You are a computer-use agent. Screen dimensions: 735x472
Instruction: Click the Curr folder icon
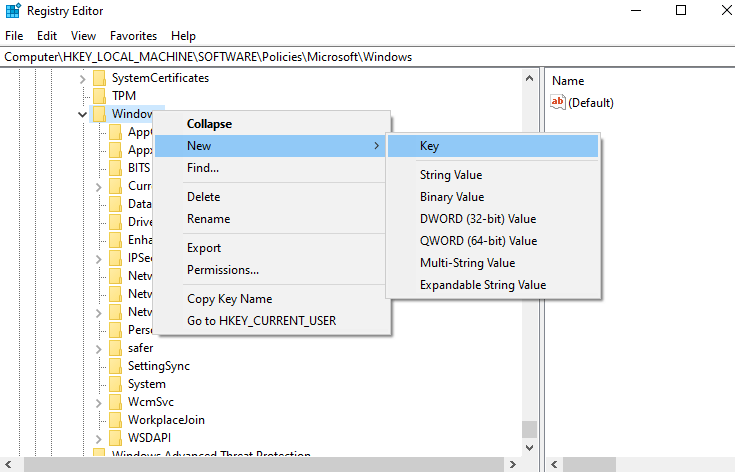tap(115, 186)
